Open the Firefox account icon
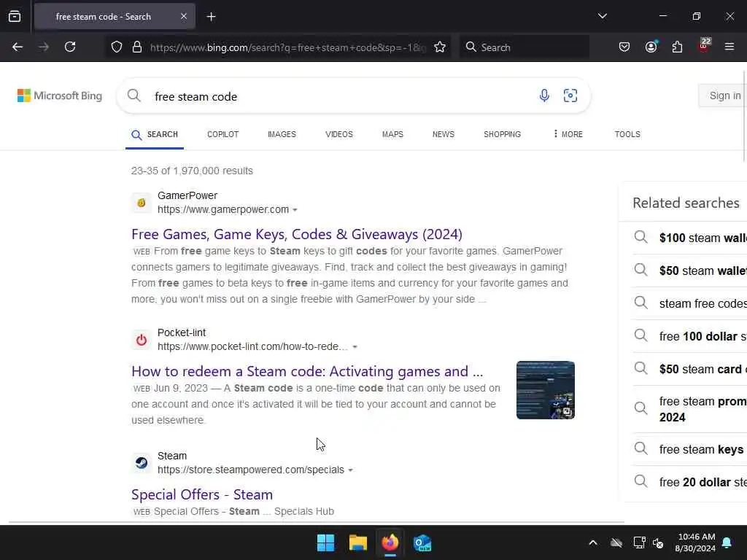This screenshot has width=747, height=560. pos(651,47)
